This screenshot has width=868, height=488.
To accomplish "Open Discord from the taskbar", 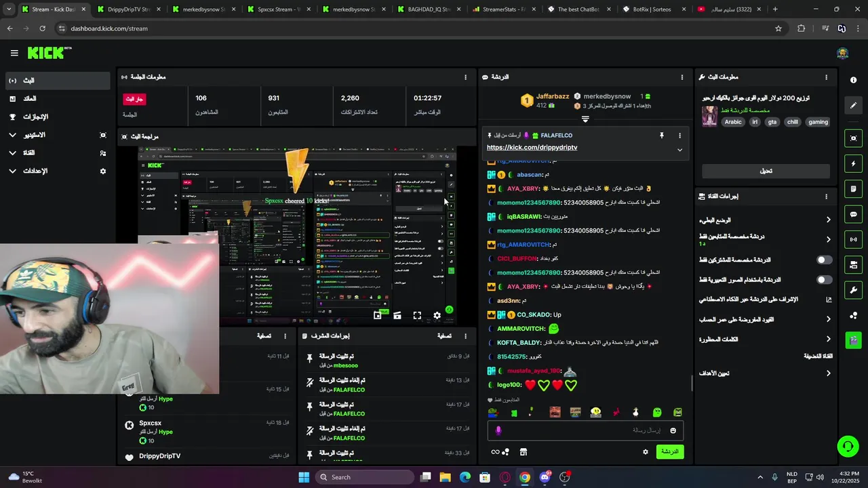I will click(545, 477).
